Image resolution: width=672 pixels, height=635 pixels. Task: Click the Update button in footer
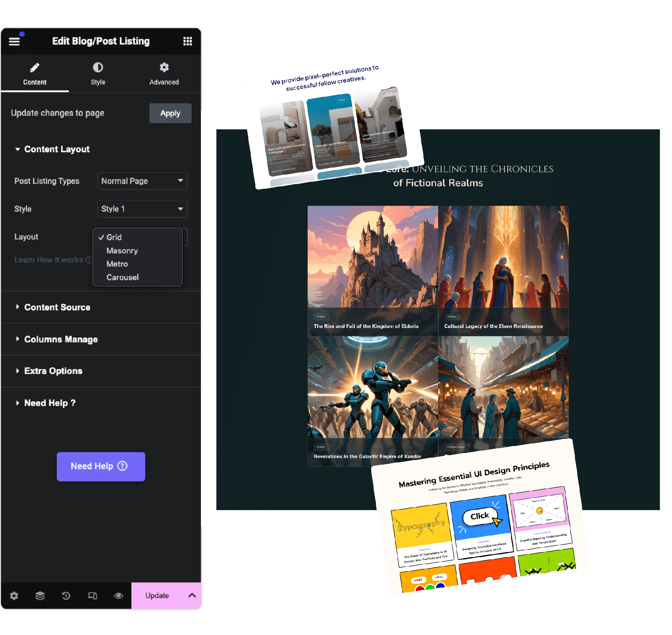[x=157, y=595]
